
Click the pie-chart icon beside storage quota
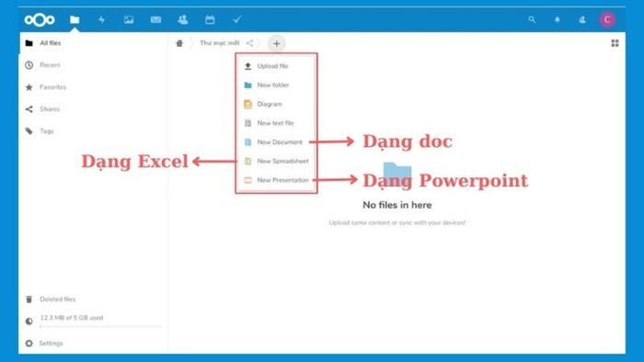click(29, 322)
